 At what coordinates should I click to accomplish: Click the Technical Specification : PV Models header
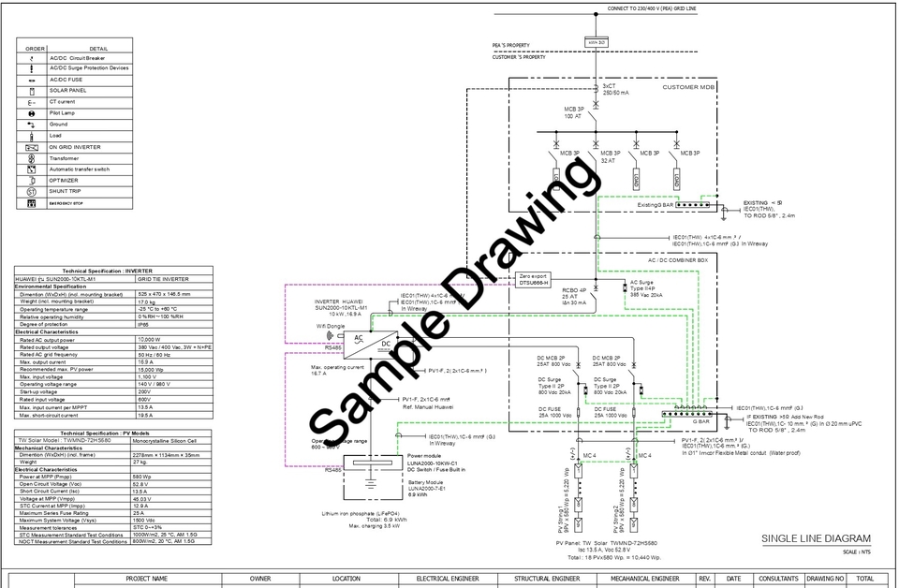(106, 434)
